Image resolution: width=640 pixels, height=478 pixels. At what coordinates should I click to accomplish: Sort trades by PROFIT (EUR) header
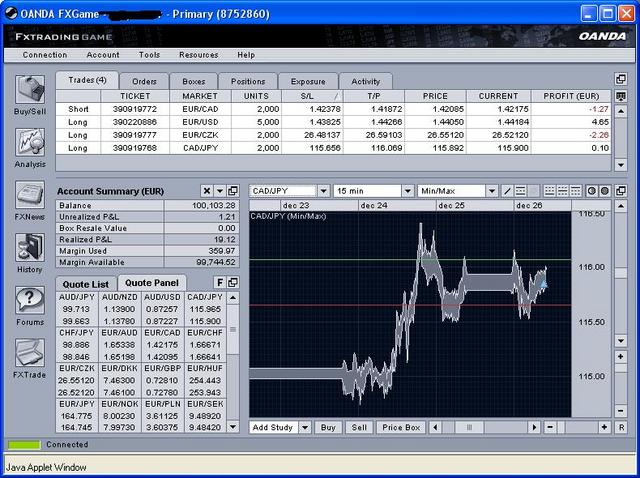pyautogui.click(x=571, y=96)
